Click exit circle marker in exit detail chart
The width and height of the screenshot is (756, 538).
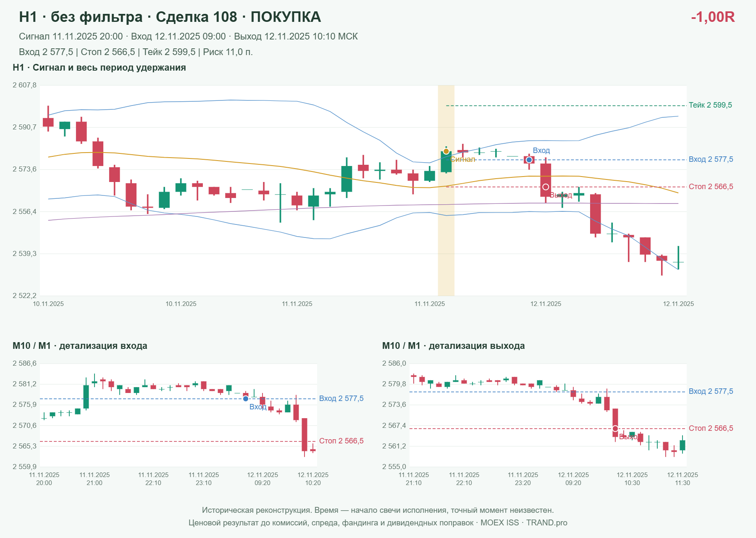coord(615,429)
